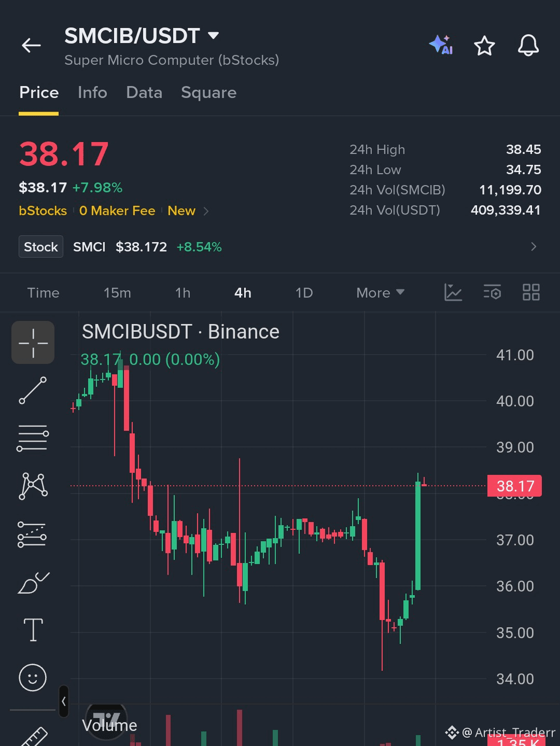Tap the Stock badge
560x746 pixels.
(x=41, y=247)
